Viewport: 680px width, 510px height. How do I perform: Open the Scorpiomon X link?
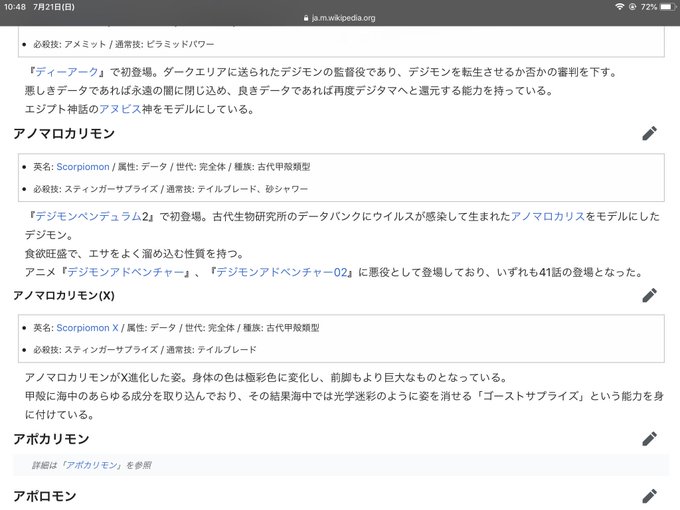pos(87,328)
